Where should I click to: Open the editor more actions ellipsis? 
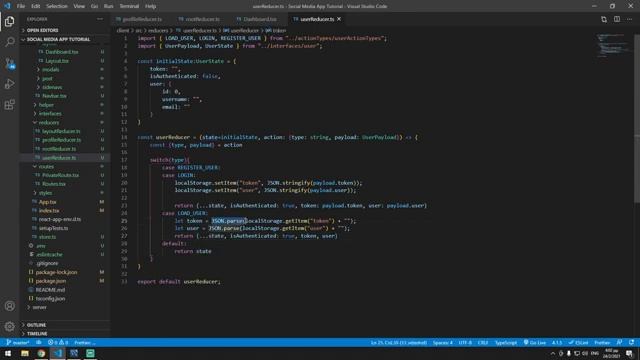630,19
